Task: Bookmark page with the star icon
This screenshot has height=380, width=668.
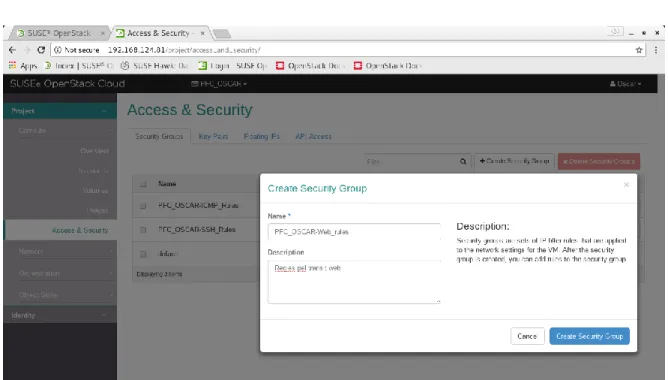Action: [639, 50]
